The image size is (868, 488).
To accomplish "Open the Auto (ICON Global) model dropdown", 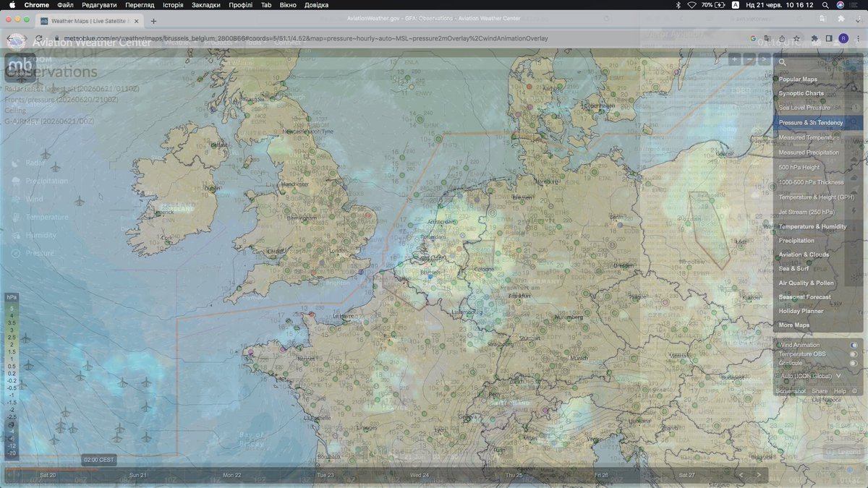I will (812, 376).
